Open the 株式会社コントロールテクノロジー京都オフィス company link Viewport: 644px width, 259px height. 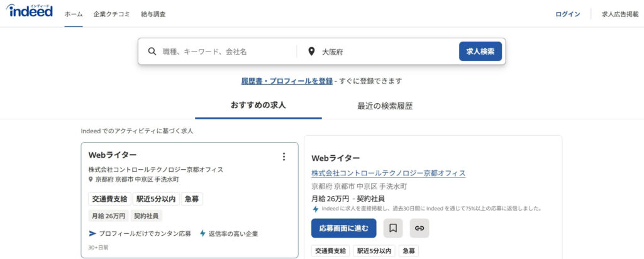389,173
